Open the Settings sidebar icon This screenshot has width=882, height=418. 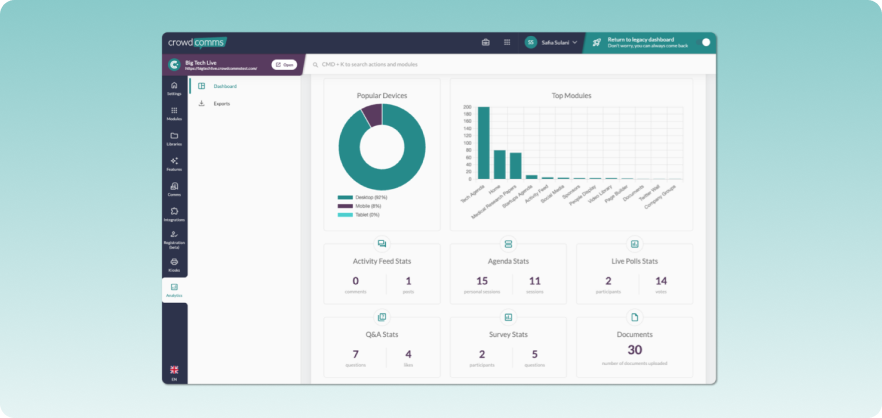174,88
